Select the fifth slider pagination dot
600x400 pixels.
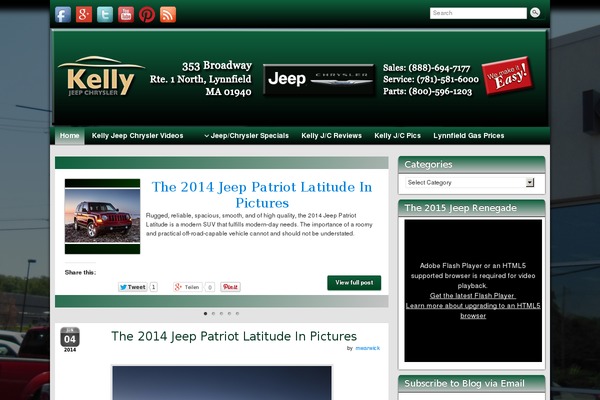[237, 313]
